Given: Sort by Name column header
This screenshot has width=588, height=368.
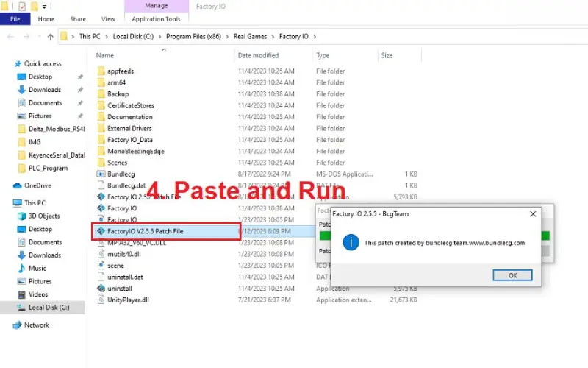Looking at the screenshot, I should pos(104,56).
